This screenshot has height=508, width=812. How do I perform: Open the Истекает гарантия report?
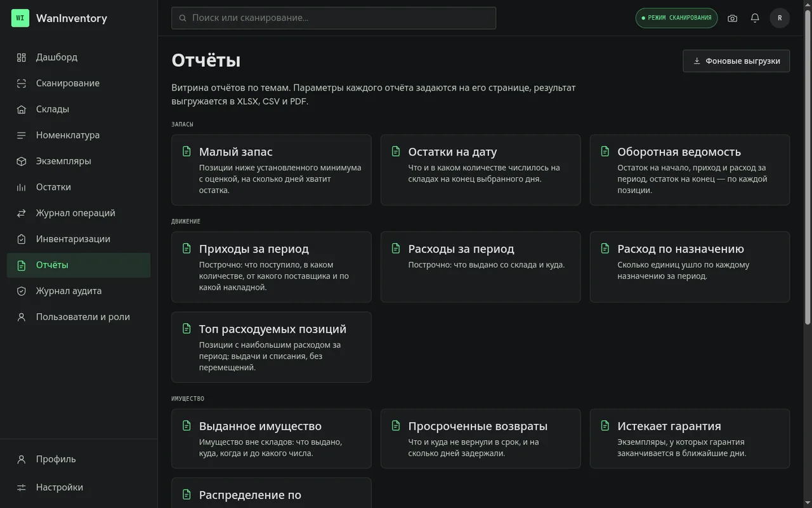coord(690,439)
